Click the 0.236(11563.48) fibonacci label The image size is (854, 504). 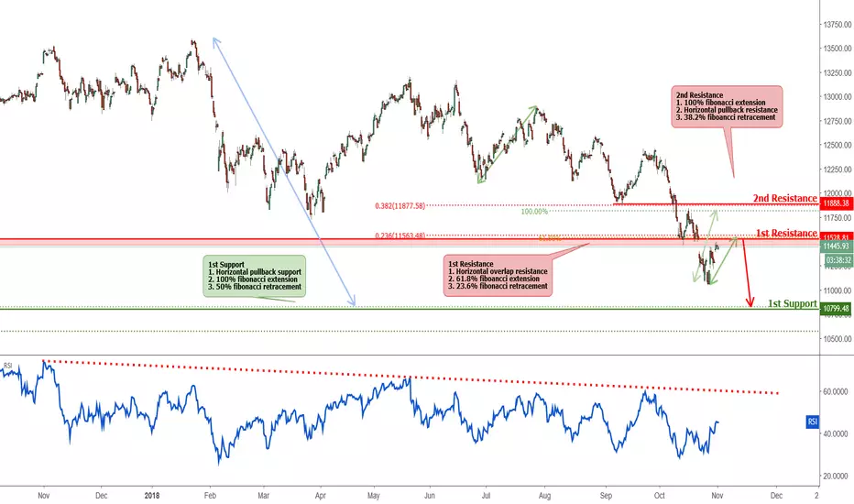(400, 236)
